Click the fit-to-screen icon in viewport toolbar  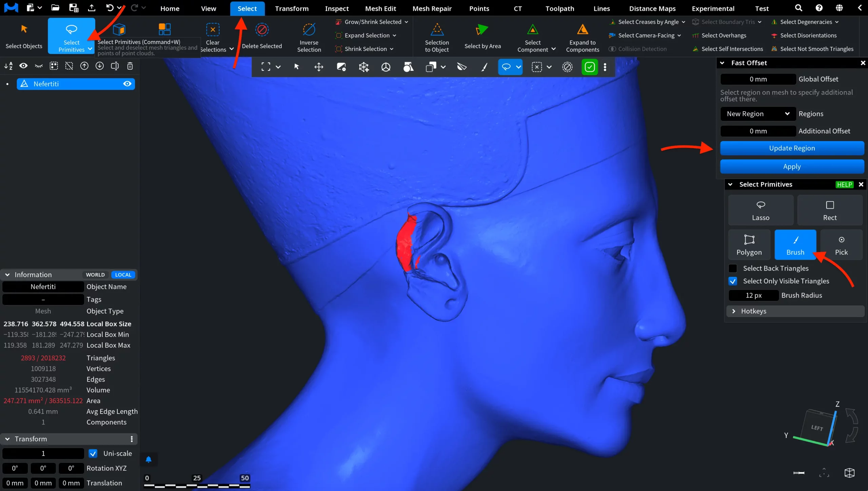coord(266,67)
